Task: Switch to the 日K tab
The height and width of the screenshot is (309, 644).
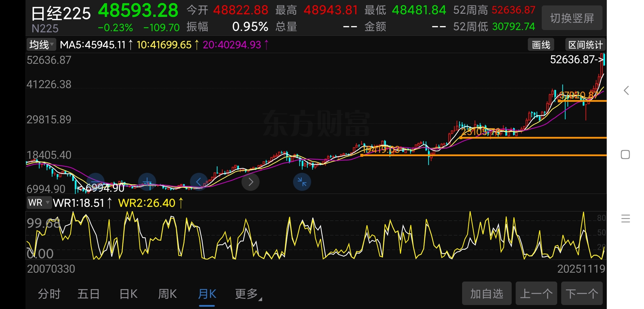Action: point(128,294)
